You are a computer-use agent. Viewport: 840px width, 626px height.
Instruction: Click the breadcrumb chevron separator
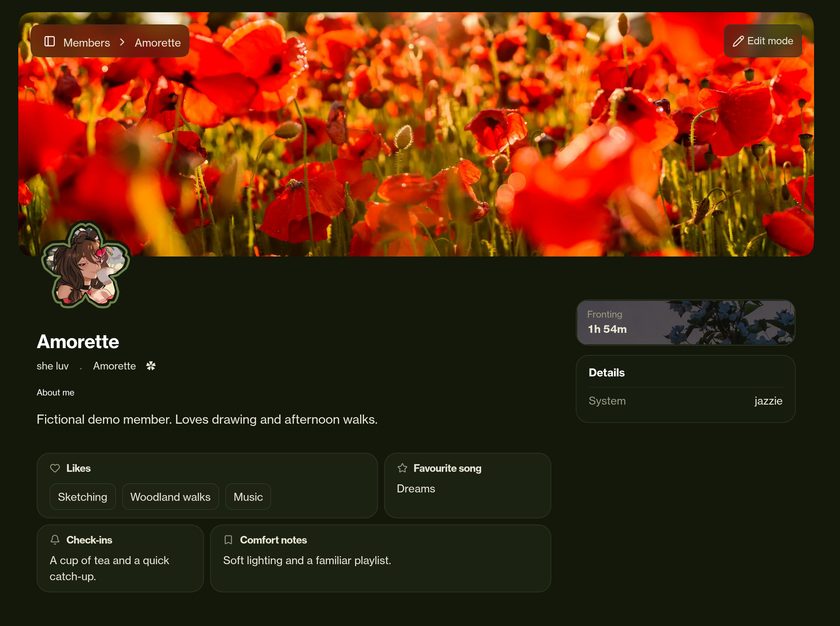(x=122, y=42)
